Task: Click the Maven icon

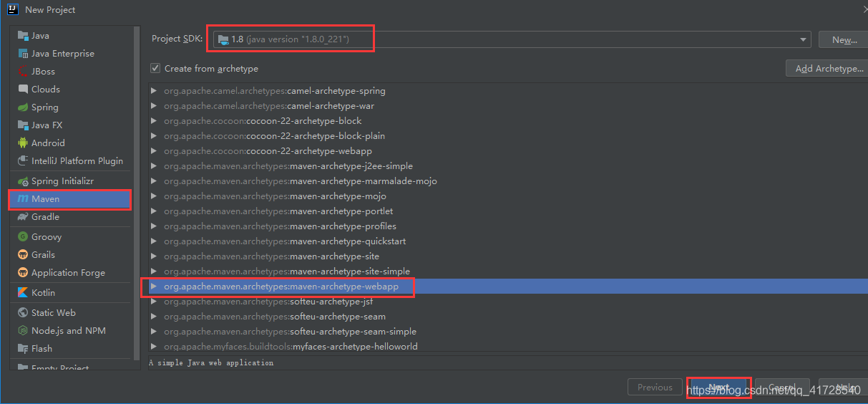Action: [23, 198]
